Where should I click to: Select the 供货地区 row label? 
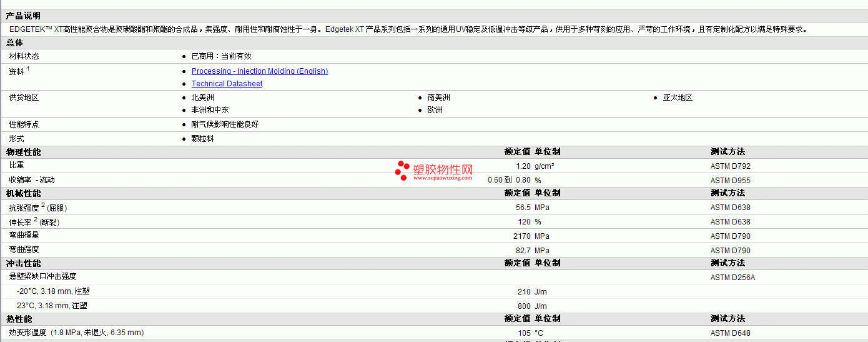click(x=24, y=98)
